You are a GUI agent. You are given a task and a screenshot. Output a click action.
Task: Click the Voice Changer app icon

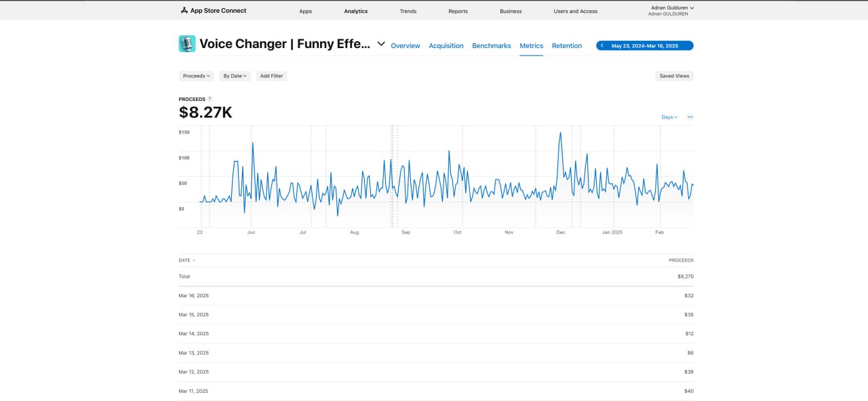pos(187,44)
